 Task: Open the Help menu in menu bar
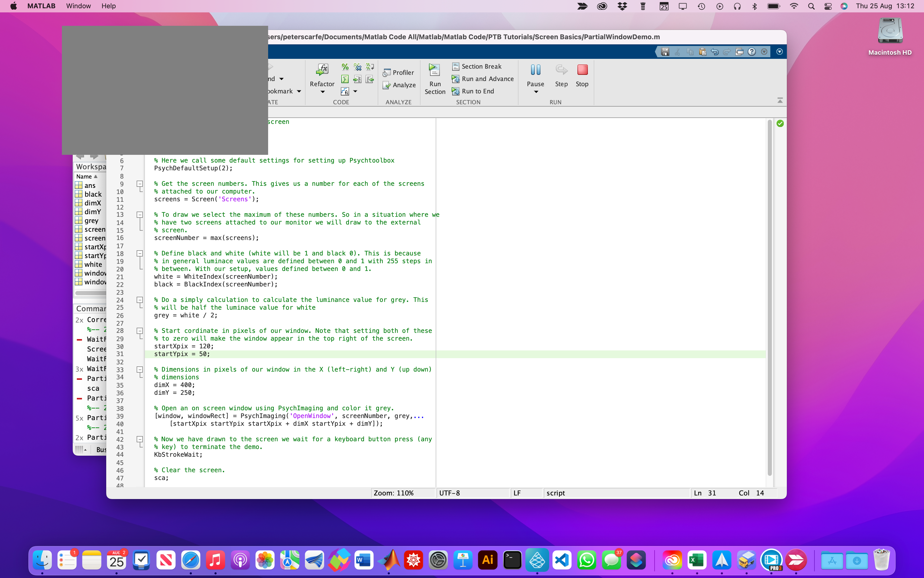point(109,6)
